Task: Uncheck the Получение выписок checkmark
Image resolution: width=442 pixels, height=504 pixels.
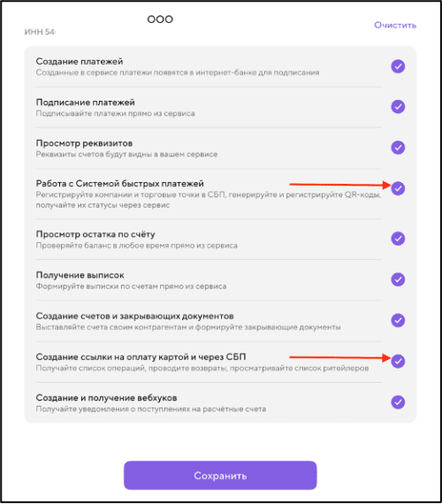Action: coord(398,279)
